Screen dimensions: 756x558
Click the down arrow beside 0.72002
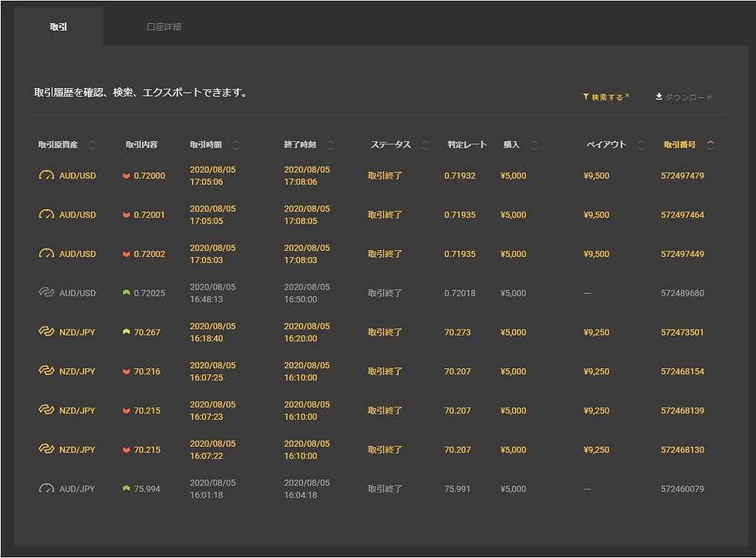click(x=127, y=254)
